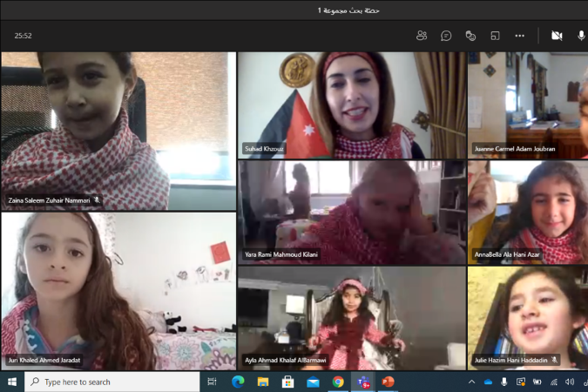Open PowerPoint from the taskbar
This screenshot has height=392, width=588.
point(389,382)
